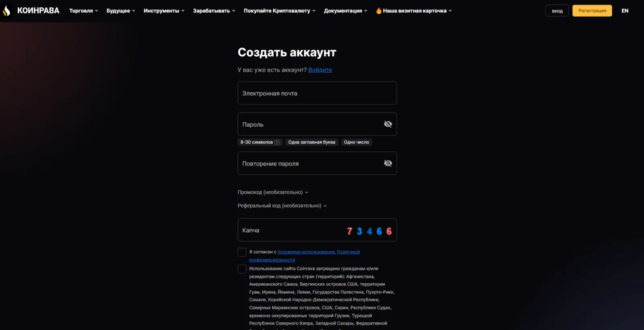Refresh the captcha image 73466
The width and height of the screenshot is (644, 330).
point(369,231)
